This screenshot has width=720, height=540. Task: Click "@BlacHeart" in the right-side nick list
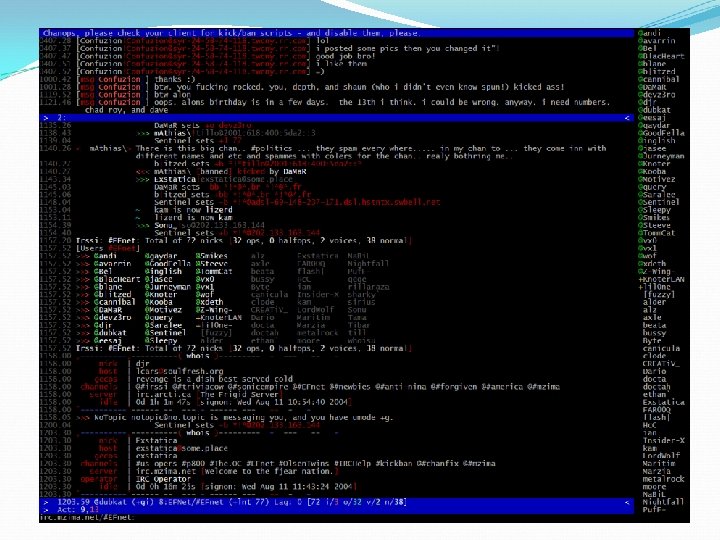point(661,56)
